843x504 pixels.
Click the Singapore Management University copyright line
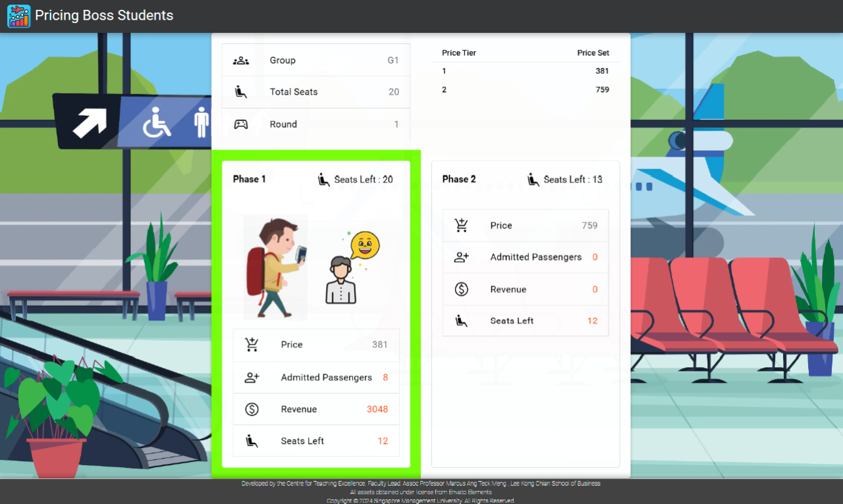click(x=421, y=501)
